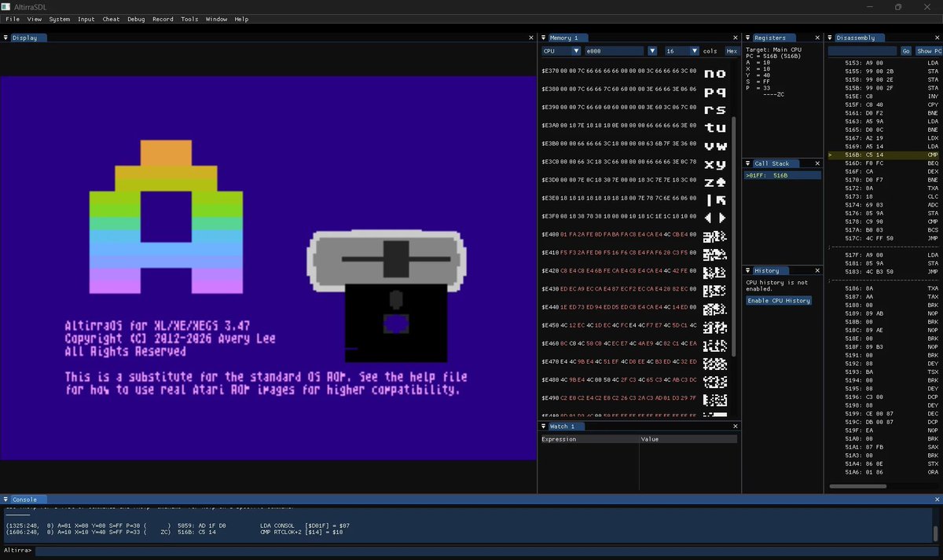The height and width of the screenshot is (560, 943).
Task: Collapse the Registers panel using its chevron
Action: 748,37
